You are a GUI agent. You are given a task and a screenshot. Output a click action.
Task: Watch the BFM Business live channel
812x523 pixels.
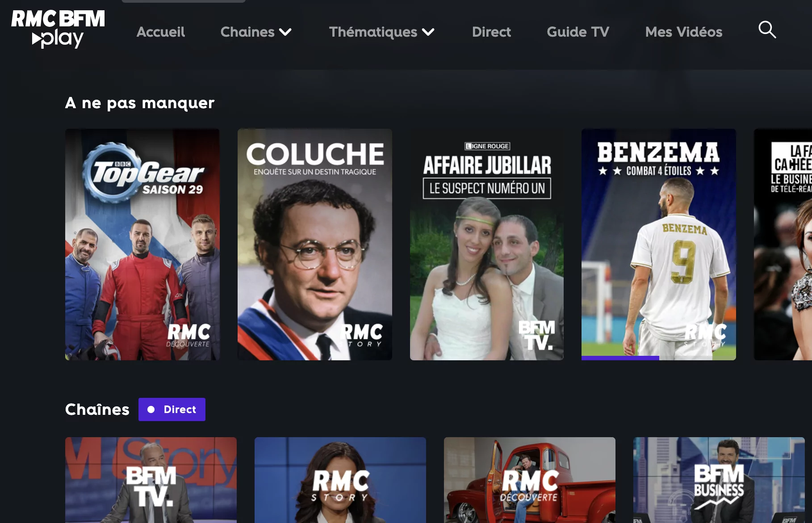pyautogui.click(x=719, y=480)
